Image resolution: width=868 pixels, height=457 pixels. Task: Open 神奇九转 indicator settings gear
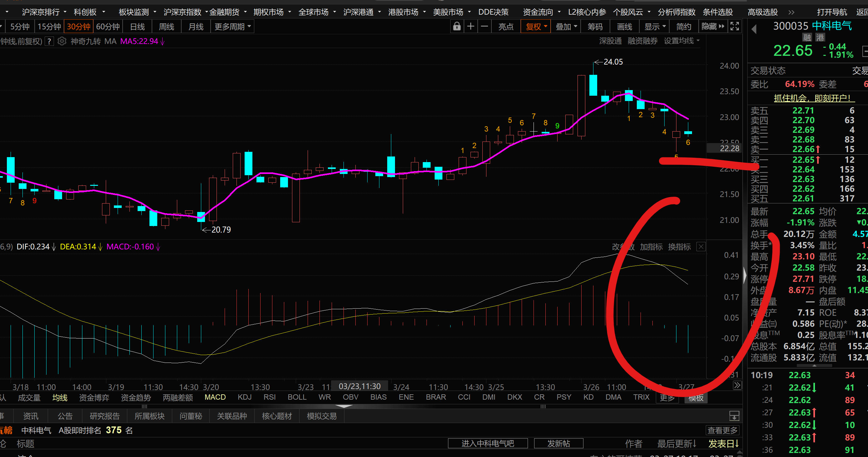tap(62, 41)
